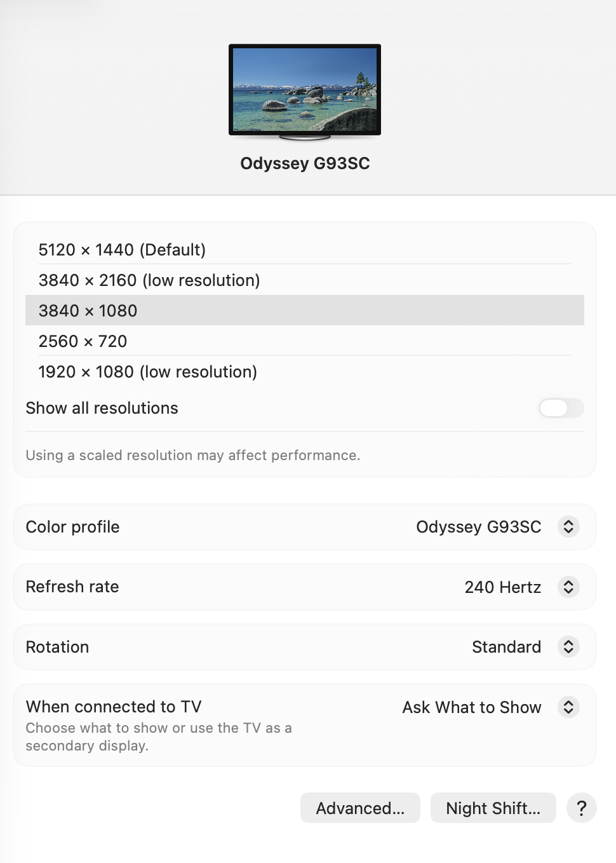Image resolution: width=616 pixels, height=863 pixels.
Task: Open the Night Shift… settings button
Action: pos(493,808)
